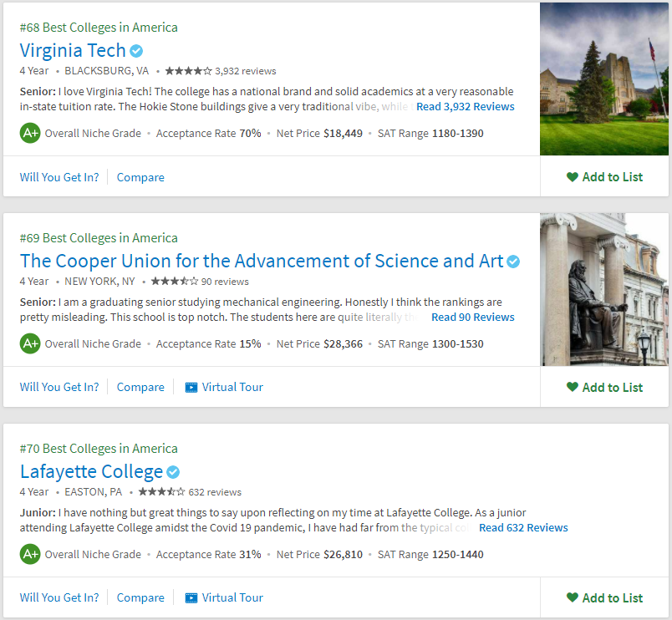This screenshot has width=672, height=620.
Task: Click the Junior review about Lafayette College
Action: point(273,520)
